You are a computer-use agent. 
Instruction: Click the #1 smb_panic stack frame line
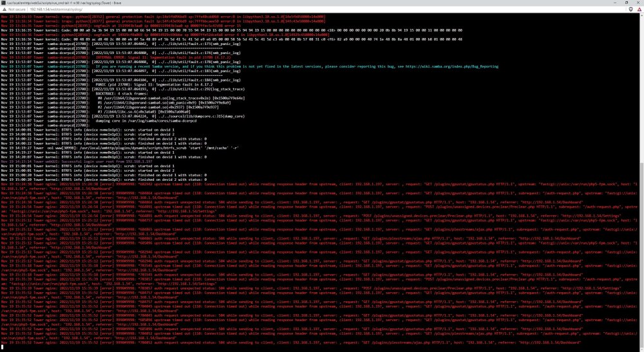click(116, 102)
